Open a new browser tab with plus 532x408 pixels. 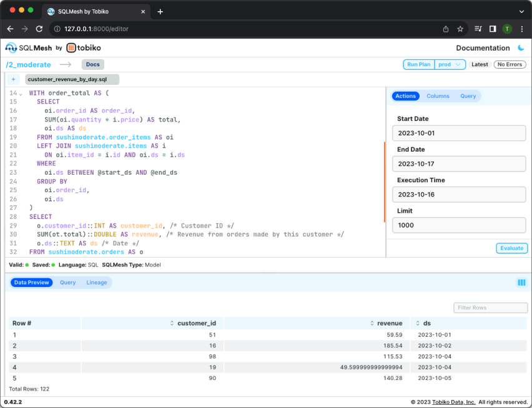[160, 11]
